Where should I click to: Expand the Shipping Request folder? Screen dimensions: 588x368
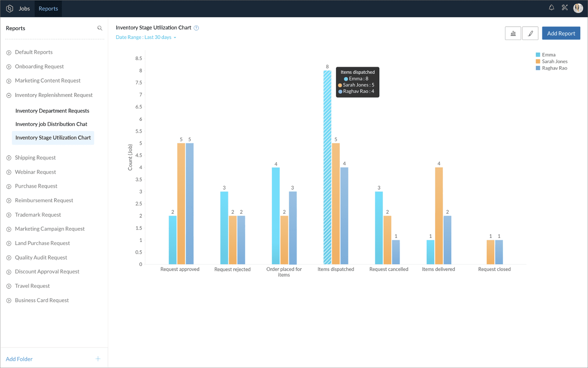coord(9,158)
